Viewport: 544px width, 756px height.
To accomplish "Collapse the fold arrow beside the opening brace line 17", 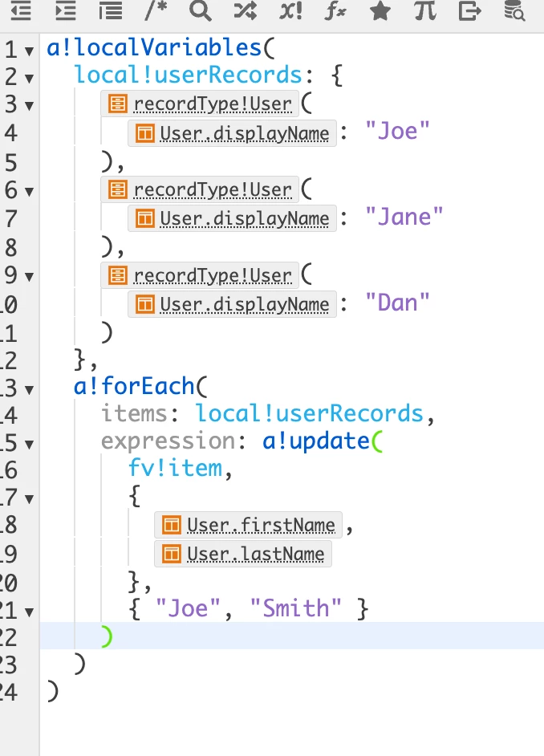I will coord(30,499).
